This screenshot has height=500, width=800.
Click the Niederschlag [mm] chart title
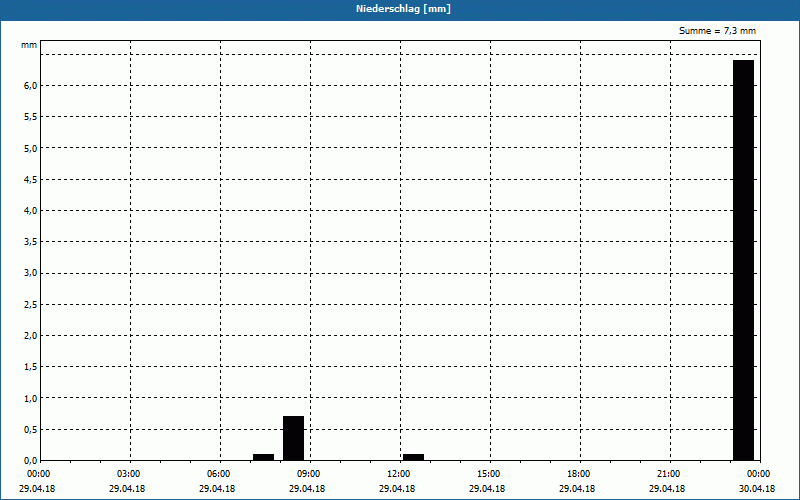point(403,9)
